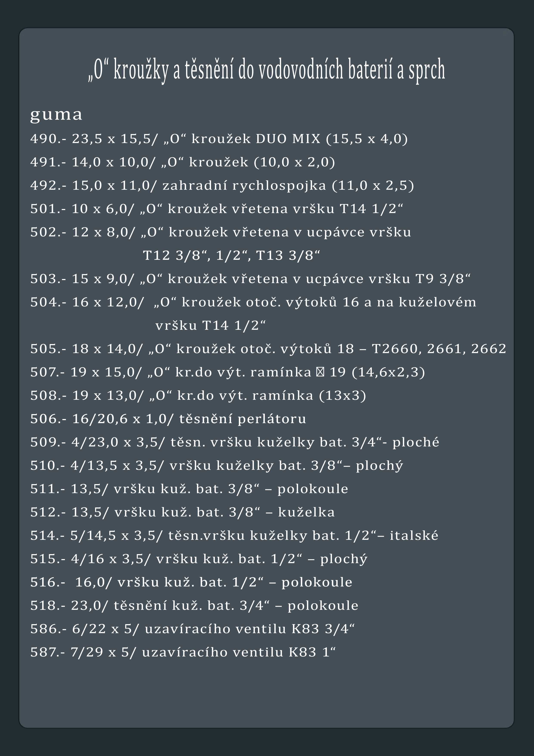
Task: Select item 490 DUO MIX kroužek line
Action: pos(219,139)
